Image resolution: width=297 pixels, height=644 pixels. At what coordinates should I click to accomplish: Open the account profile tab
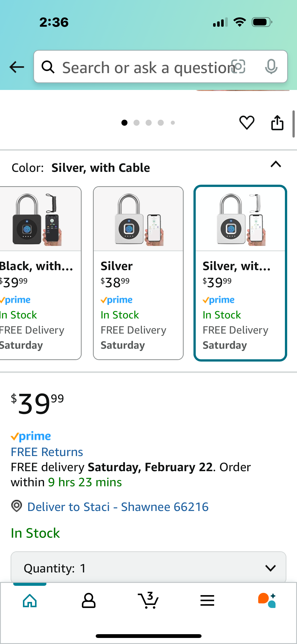pos(89,600)
